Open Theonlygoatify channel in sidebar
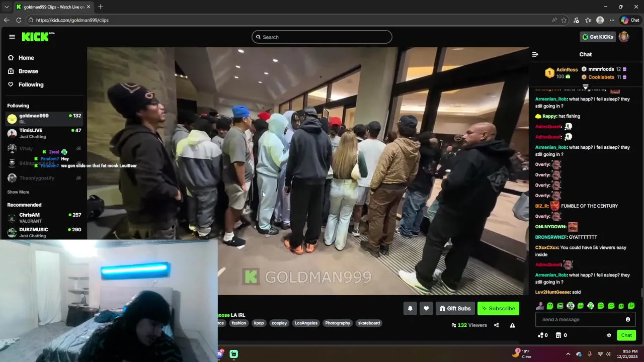Viewport: 644px width, 362px height. [44, 178]
